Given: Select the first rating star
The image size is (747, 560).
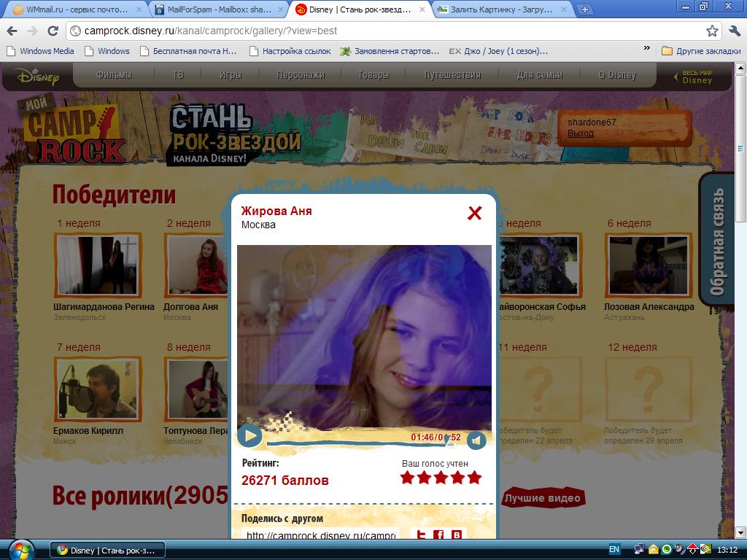Looking at the screenshot, I should point(407,478).
